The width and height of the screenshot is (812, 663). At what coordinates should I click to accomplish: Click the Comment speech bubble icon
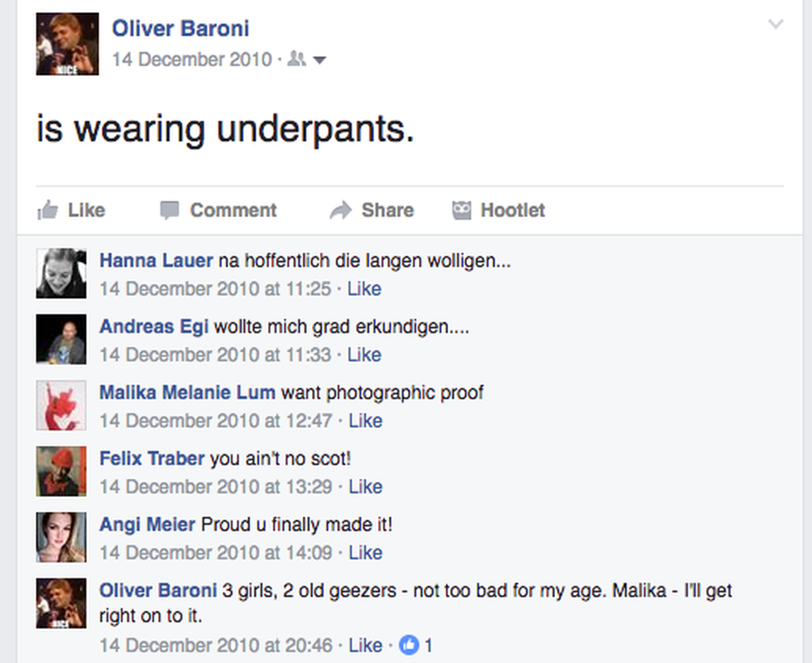169,210
